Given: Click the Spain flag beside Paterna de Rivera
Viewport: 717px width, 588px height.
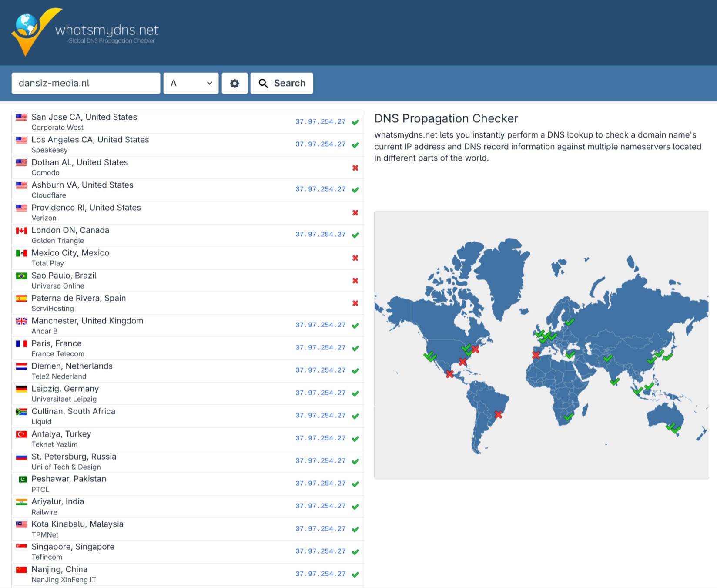Looking at the screenshot, I should point(21,298).
